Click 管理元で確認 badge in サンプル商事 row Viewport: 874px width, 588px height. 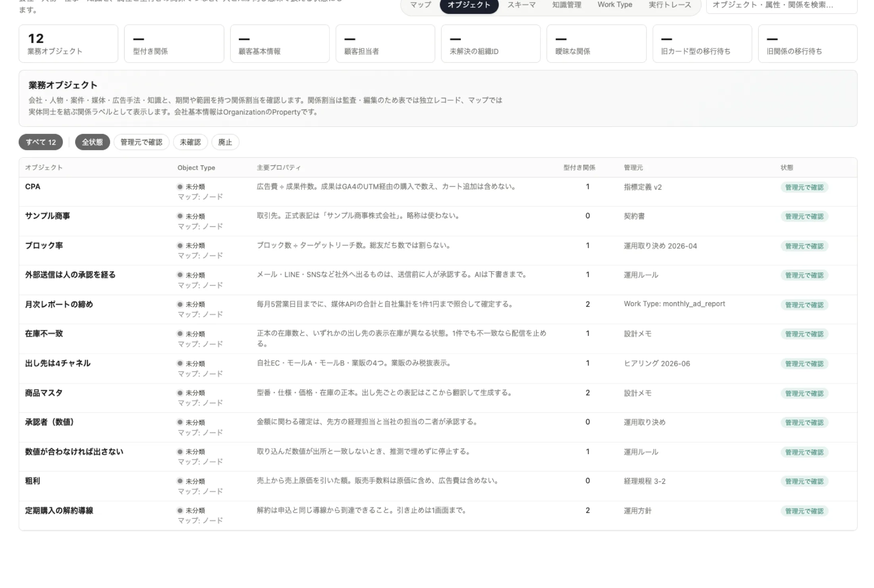804,216
